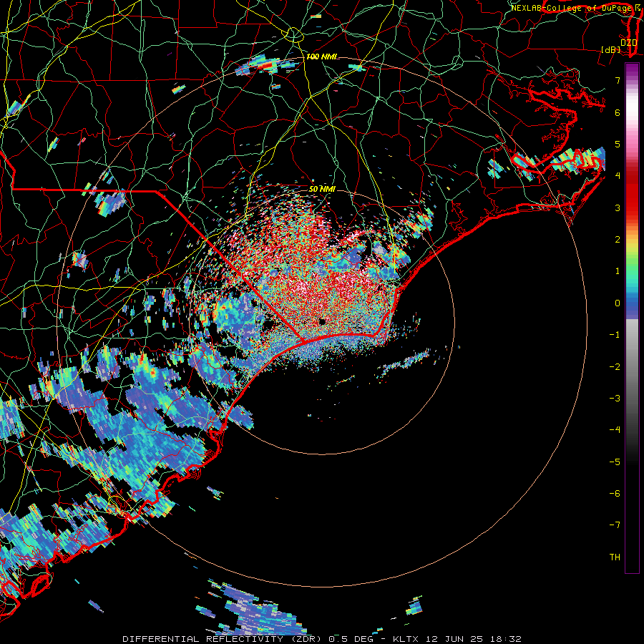
Task: Click the [dB] unit label
Action: pyautogui.click(x=611, y=50)
